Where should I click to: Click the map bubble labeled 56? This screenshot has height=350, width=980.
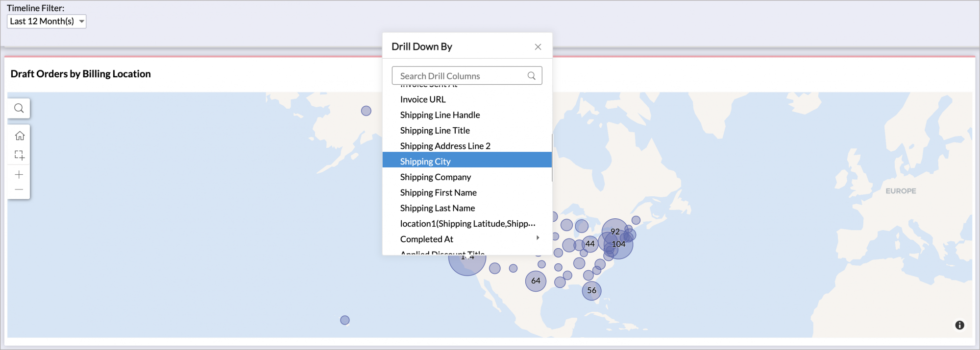(x=591, y=291)
